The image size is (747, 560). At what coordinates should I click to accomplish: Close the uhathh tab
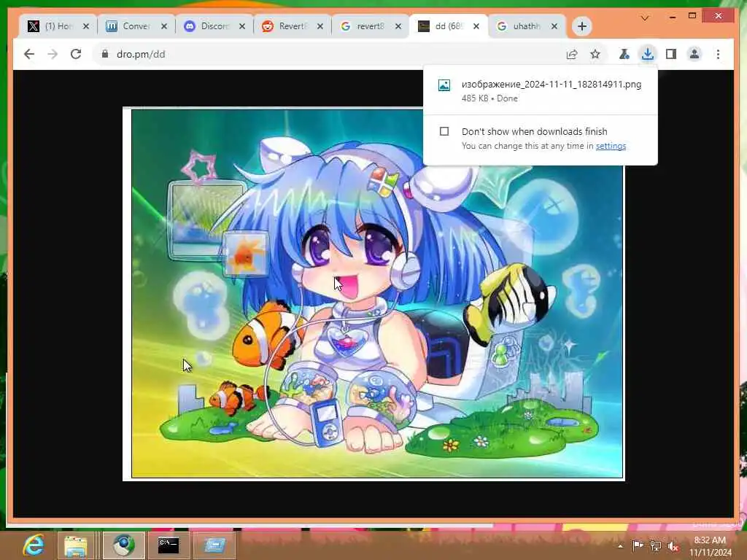554,26
